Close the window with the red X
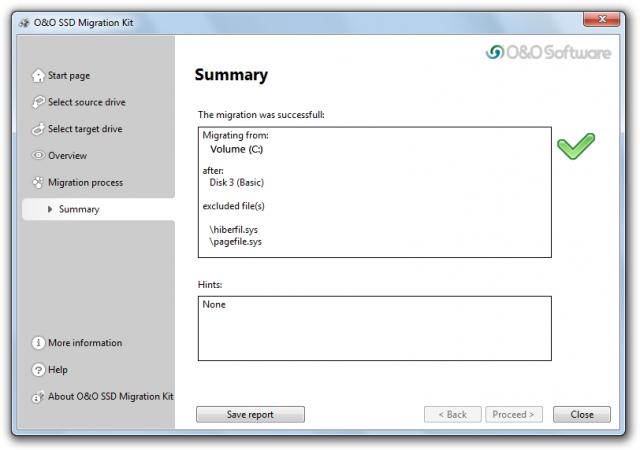640x450 pixels. 602,19
